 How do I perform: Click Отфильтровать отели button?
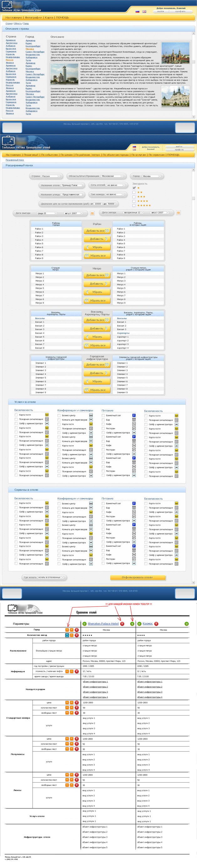click(x=138, y=577)
